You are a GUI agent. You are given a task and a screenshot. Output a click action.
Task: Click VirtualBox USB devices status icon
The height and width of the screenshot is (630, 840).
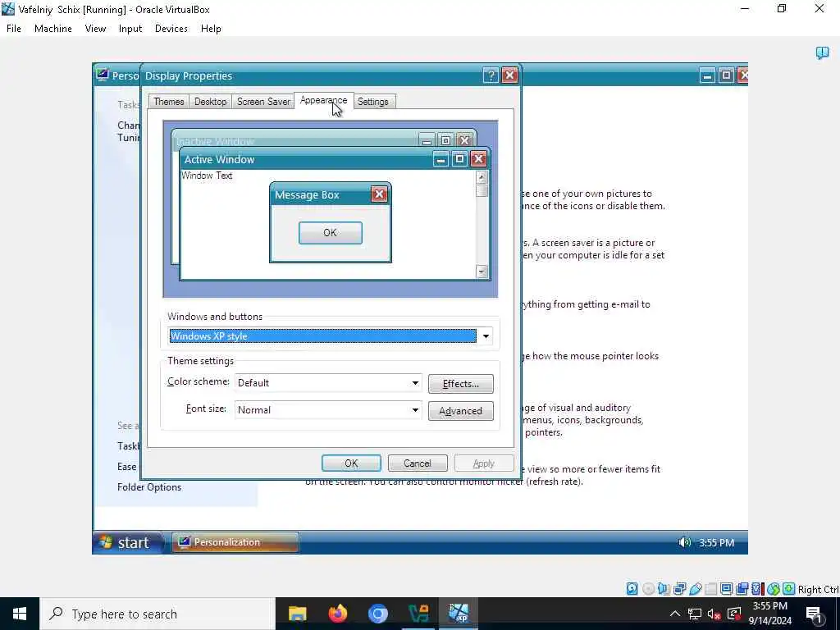pyautogui.click(x=696, y=589)
